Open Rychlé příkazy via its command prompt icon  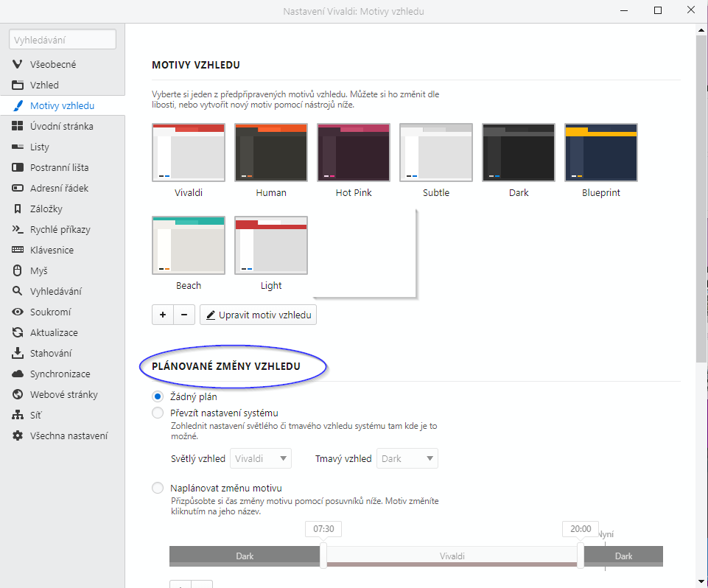click(x=17, y=229)
